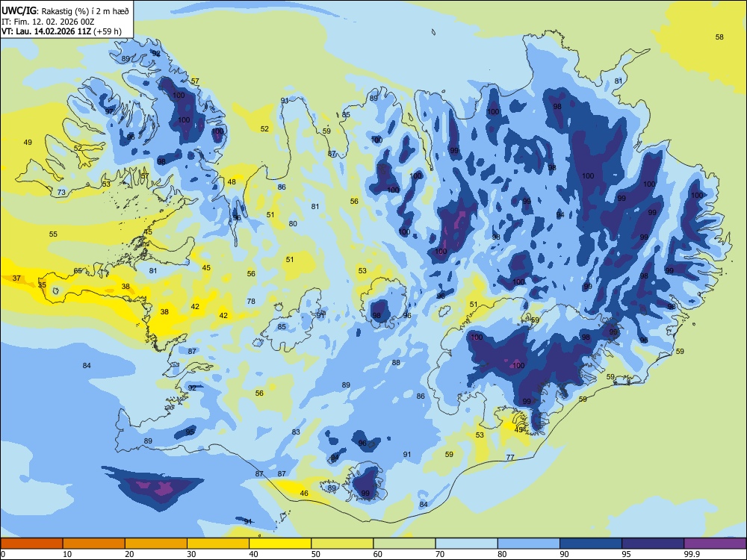Select the 40–50 bright yellow legend swatch

click(280, 544)
